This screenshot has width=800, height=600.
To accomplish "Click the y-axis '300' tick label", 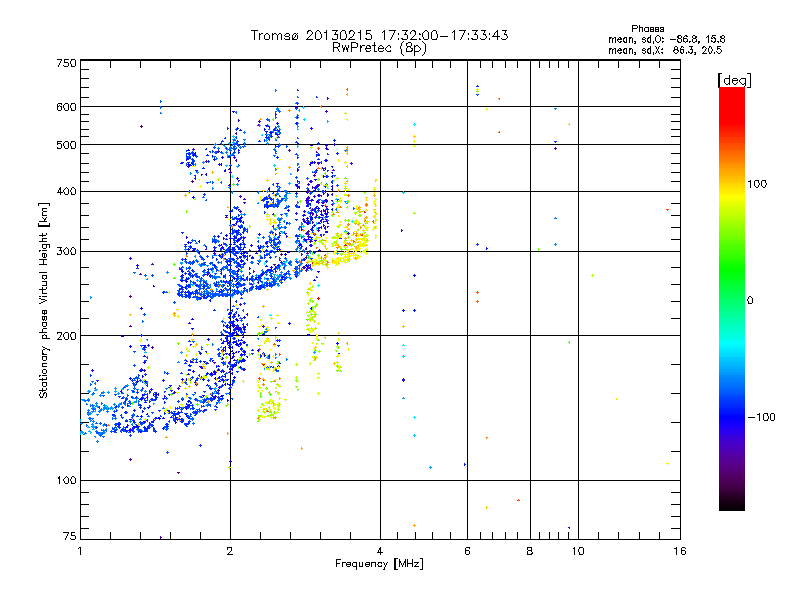I will [x=67, y=252].
